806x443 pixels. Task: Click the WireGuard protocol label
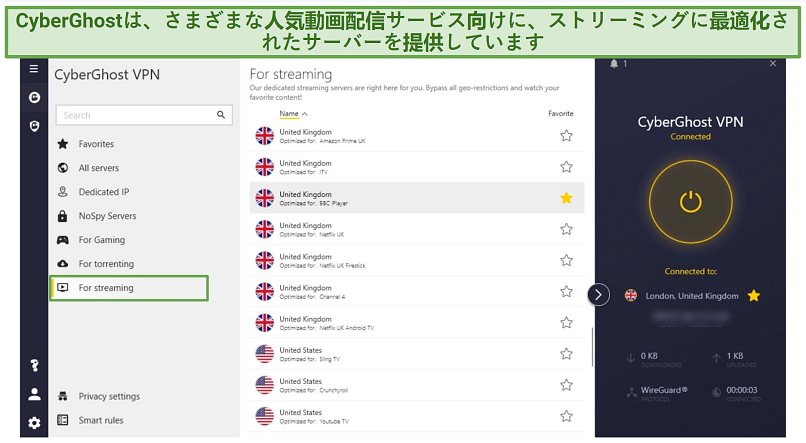(664, 390)
